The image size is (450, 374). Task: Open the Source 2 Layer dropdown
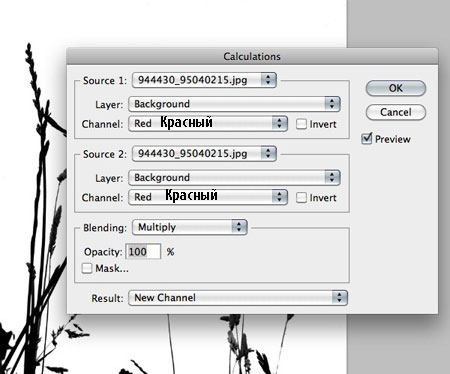coord(234,178)
